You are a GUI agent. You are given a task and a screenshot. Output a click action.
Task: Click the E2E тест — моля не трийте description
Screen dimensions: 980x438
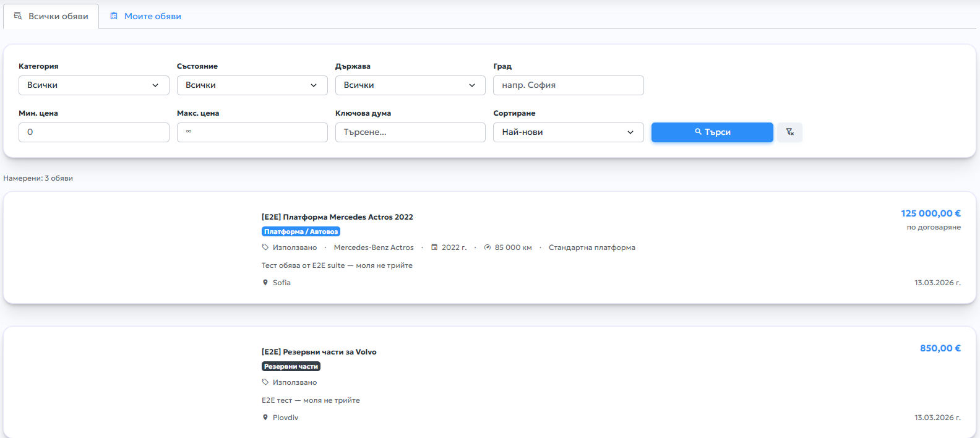tap(311, 400)
